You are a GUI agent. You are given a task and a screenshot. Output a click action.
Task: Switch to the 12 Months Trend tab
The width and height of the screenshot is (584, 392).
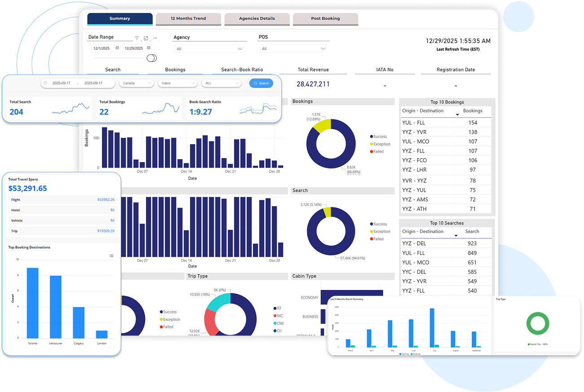point(188,19)
